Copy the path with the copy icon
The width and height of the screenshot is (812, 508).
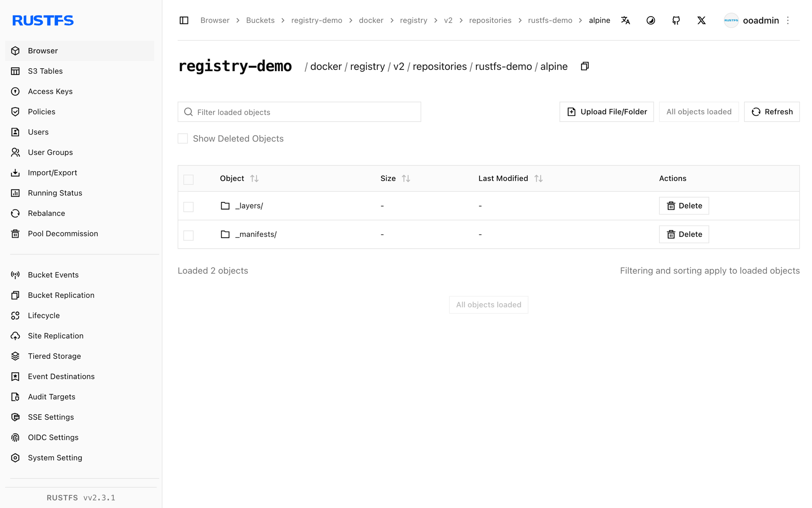(x=585, y=66)
